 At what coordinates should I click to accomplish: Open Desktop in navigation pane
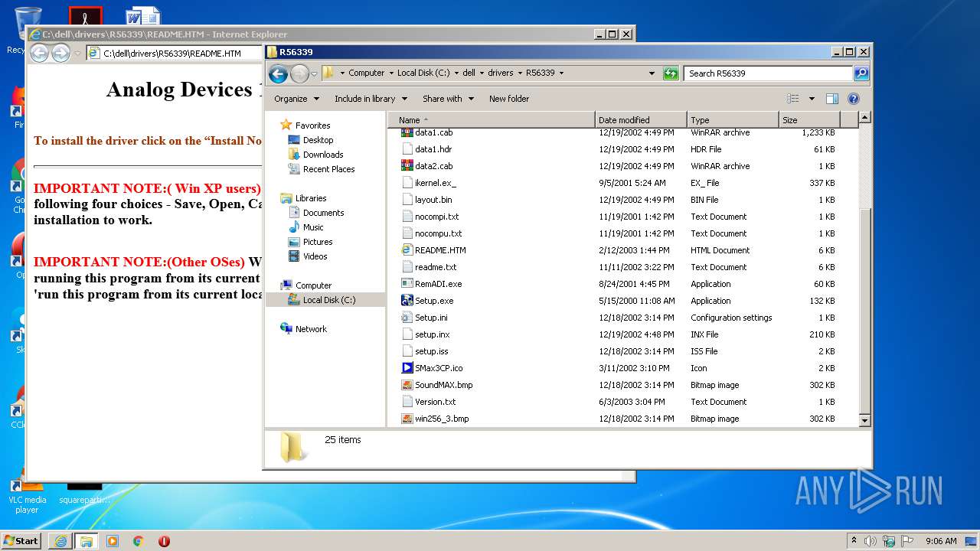pyautogui.click(x=318, y=140)
